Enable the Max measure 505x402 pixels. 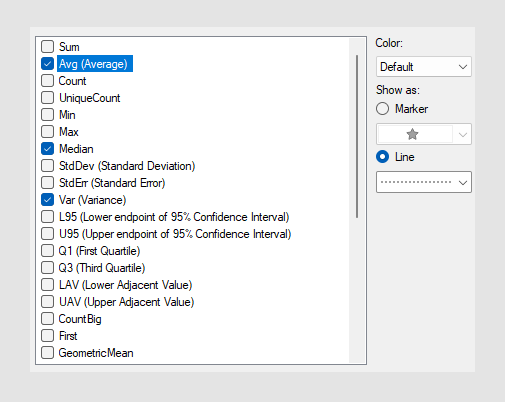[x=47, y=132]
